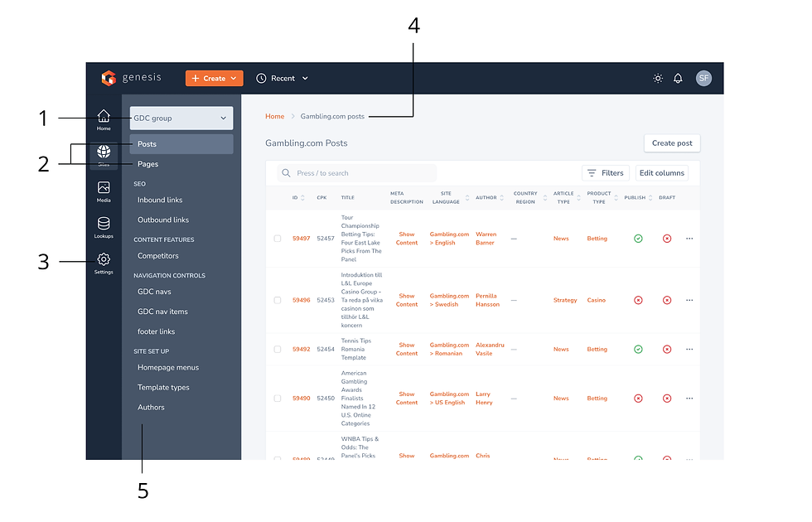
Task: Expand the Recent dropdown
Action: [x=283, y=78]
